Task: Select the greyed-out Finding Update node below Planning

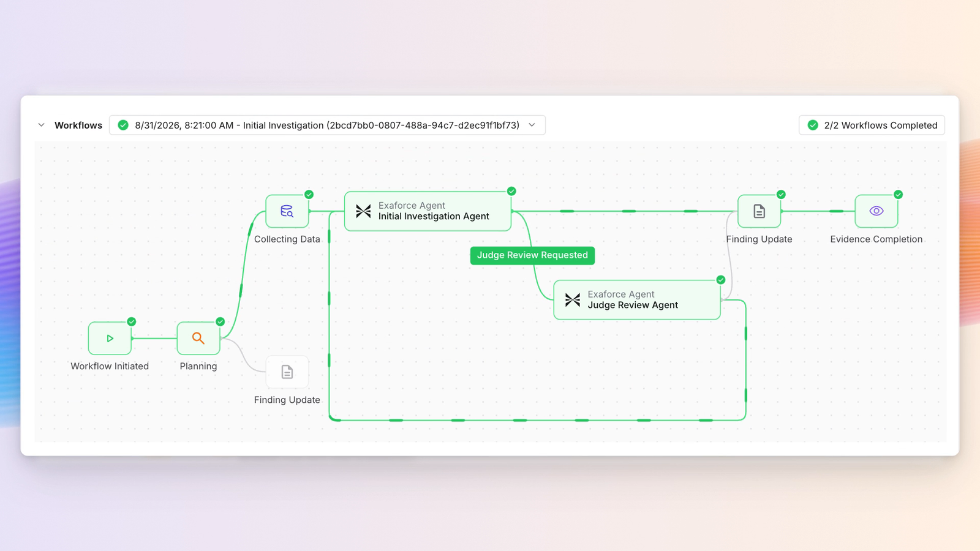Action: pos(287,372)
